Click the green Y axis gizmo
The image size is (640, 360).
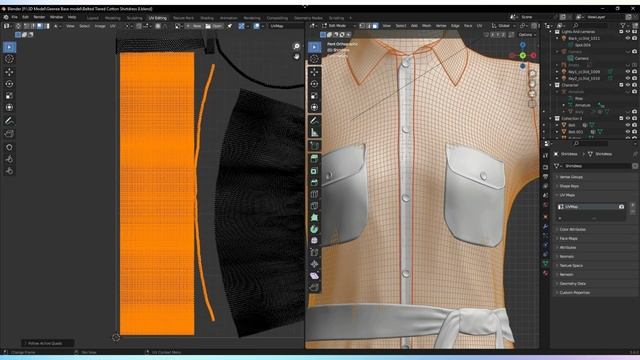click(523, 56)
